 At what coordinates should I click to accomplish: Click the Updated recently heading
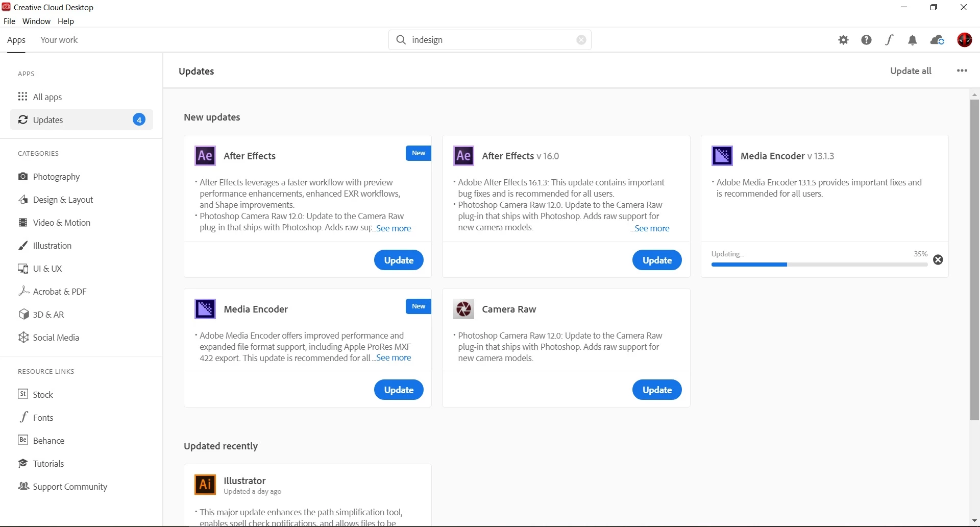[221, 446]
